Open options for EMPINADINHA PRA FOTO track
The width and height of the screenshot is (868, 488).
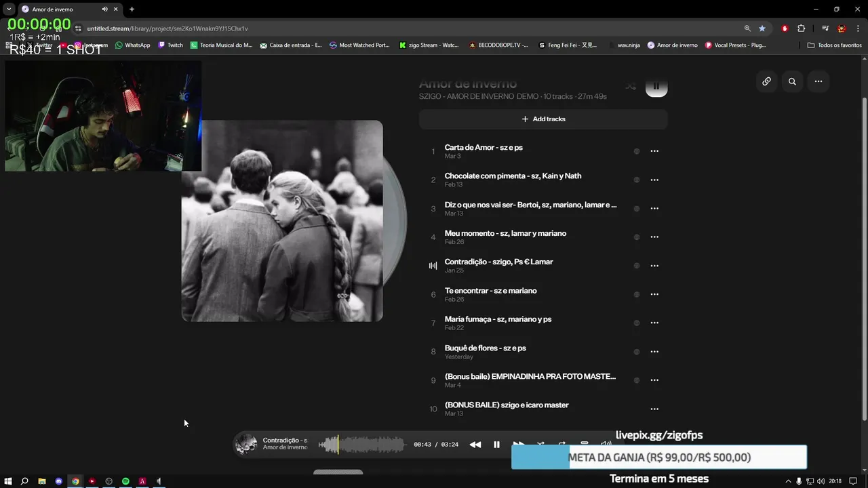[x=654, y=380]
